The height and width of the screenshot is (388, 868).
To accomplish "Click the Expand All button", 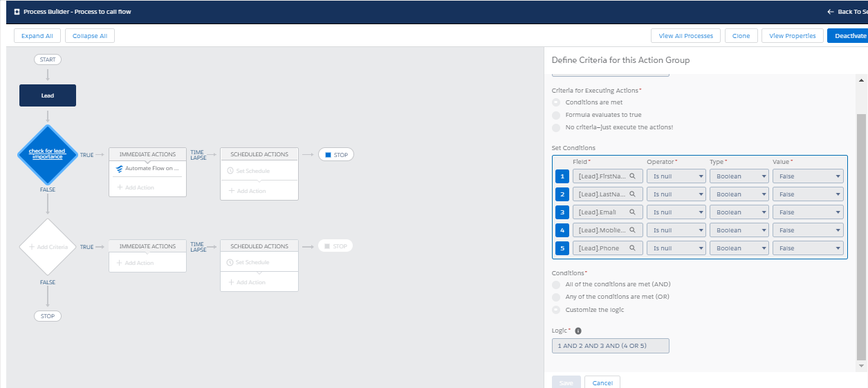I will click(x=37, y=36).
